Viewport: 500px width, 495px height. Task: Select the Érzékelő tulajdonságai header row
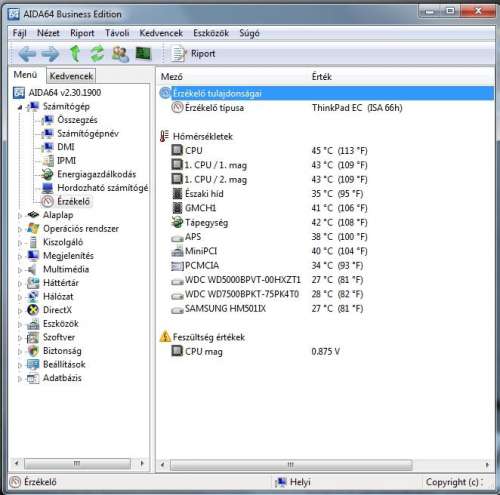[x=326, y=93]
